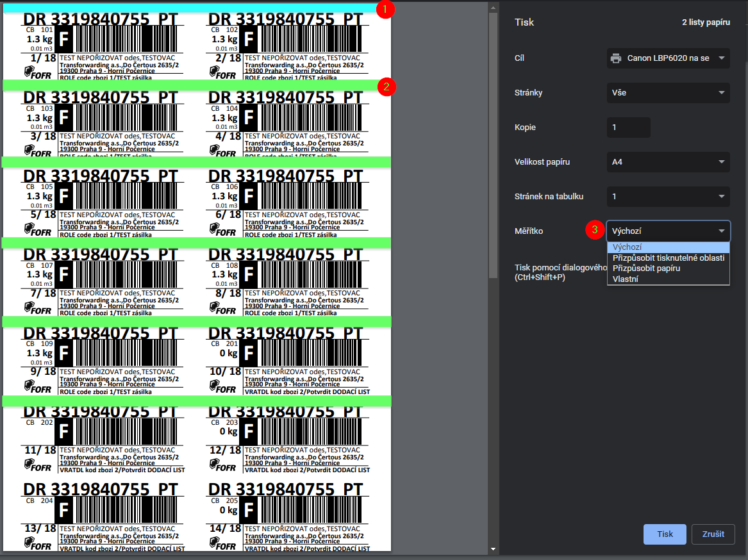This screenshot has height=560, width=748.
Task: Choose Přizpůsobit tisknutelné oblasti option
Action: tap(668, 258)
